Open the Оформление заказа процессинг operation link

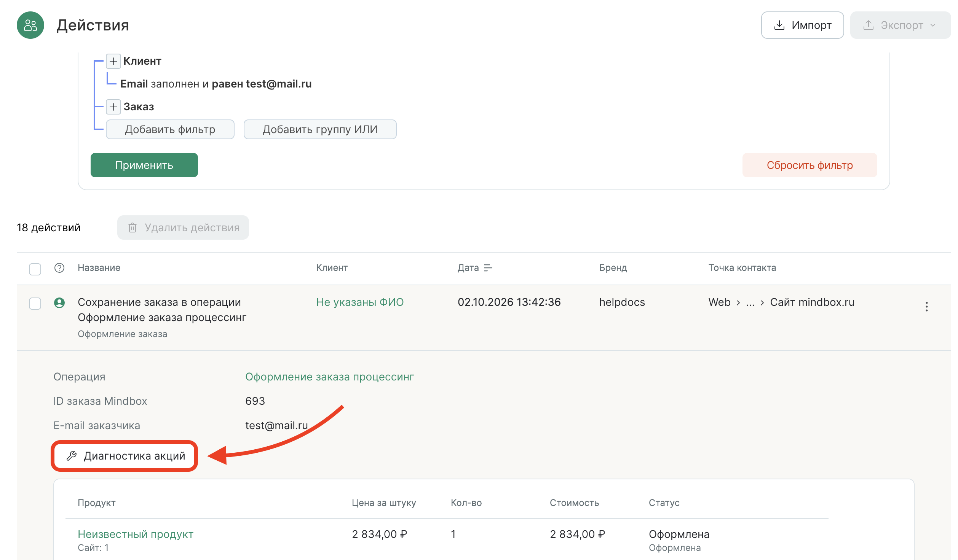point(329,377)
